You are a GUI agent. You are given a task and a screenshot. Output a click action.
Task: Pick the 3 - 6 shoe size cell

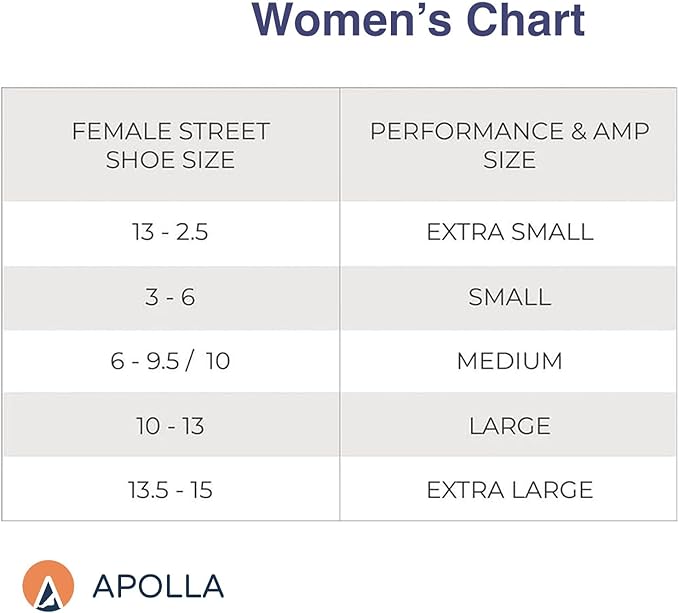[x=170, y=297]
